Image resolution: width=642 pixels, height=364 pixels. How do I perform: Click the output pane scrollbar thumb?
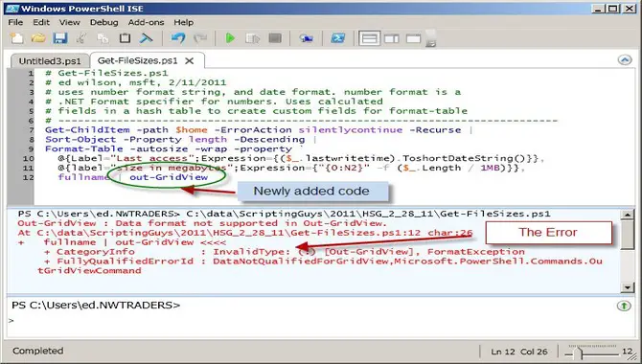(x=628, y=236)
